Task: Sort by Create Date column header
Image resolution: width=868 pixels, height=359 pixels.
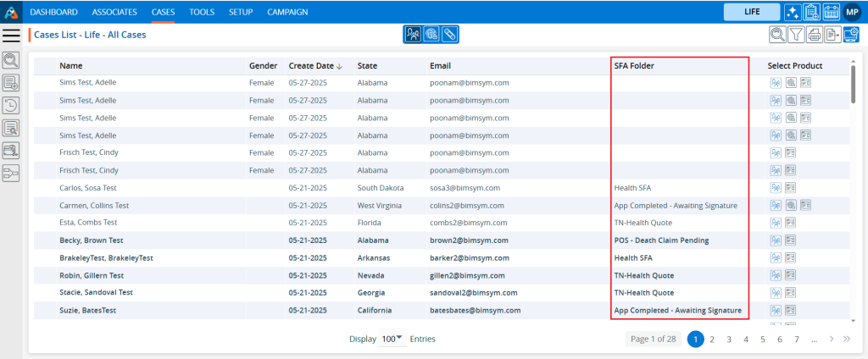Action: [x=315, y=66]
